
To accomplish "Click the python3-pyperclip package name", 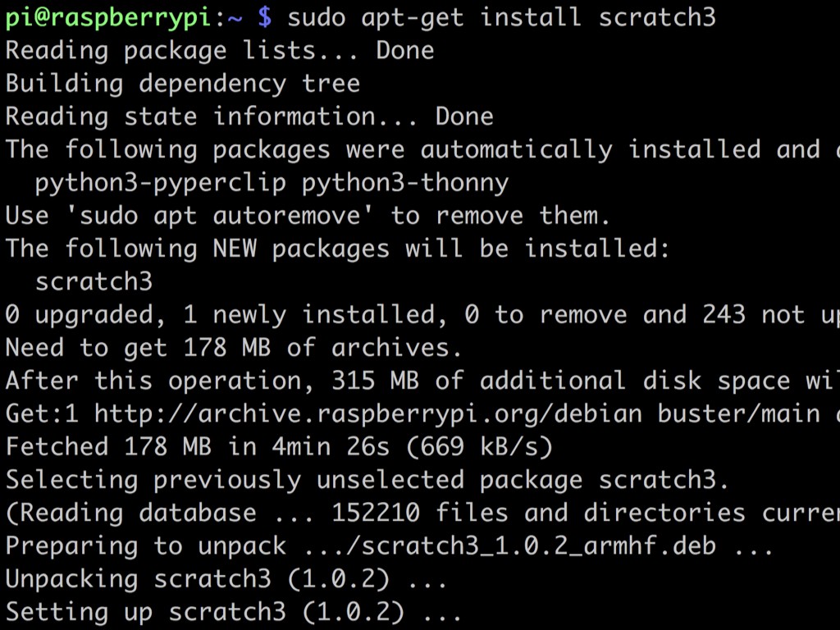I will 161,183.
